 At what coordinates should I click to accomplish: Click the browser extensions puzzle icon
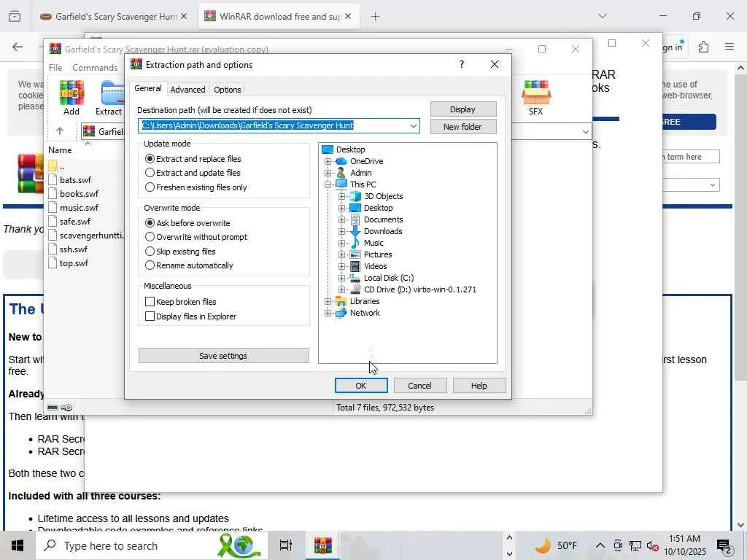704,47
